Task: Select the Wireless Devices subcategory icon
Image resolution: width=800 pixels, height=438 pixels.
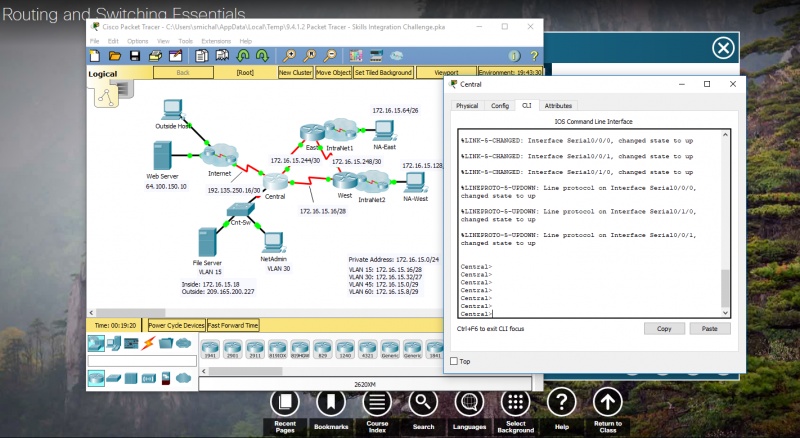Action: 148,378
